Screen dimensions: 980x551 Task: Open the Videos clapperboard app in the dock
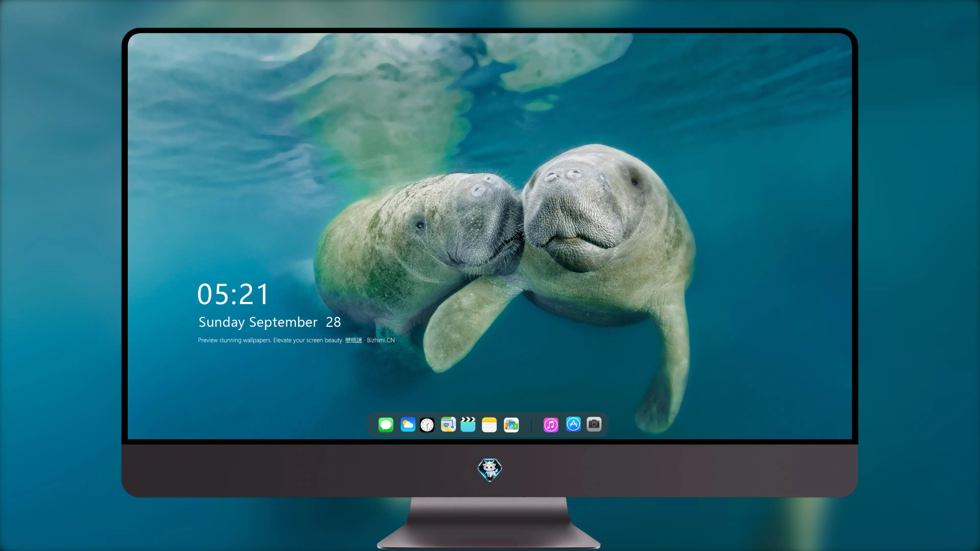click(468, 424)
